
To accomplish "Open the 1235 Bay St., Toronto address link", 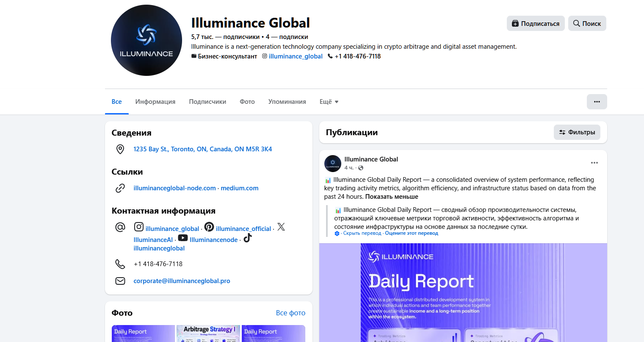I will tap(203, 149).
